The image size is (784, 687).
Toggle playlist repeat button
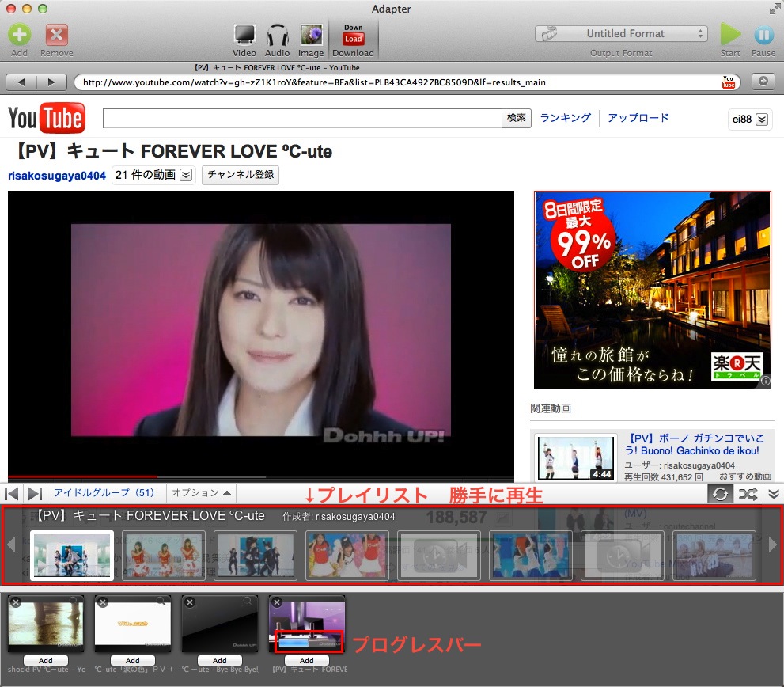(x=720, y=494)
